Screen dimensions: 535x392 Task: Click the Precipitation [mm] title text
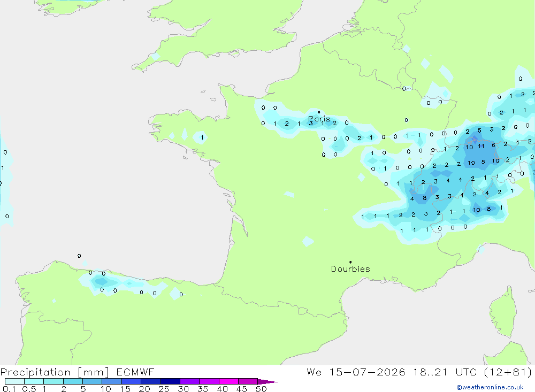[x=55, y=372]
